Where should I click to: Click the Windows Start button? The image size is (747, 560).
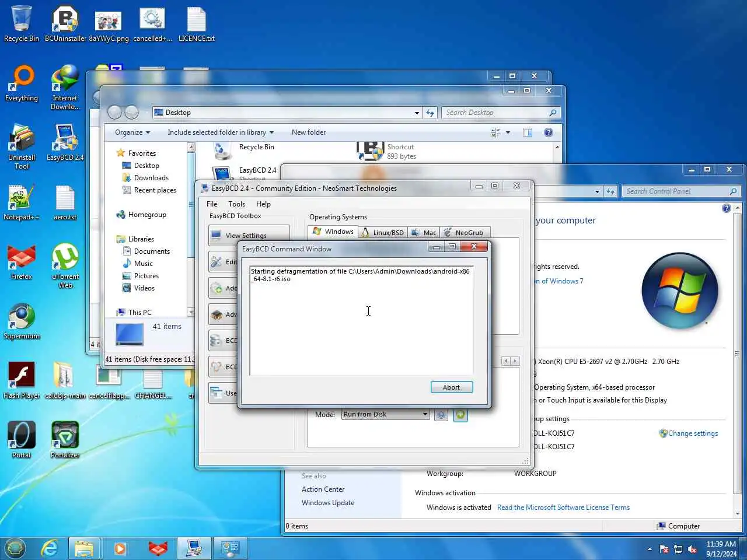[x=15, y=548]
